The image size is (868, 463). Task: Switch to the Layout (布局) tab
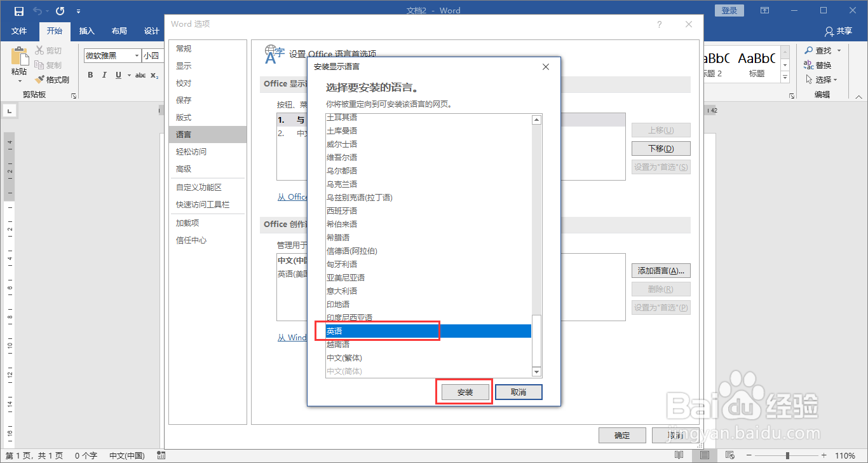coord(119,31)
